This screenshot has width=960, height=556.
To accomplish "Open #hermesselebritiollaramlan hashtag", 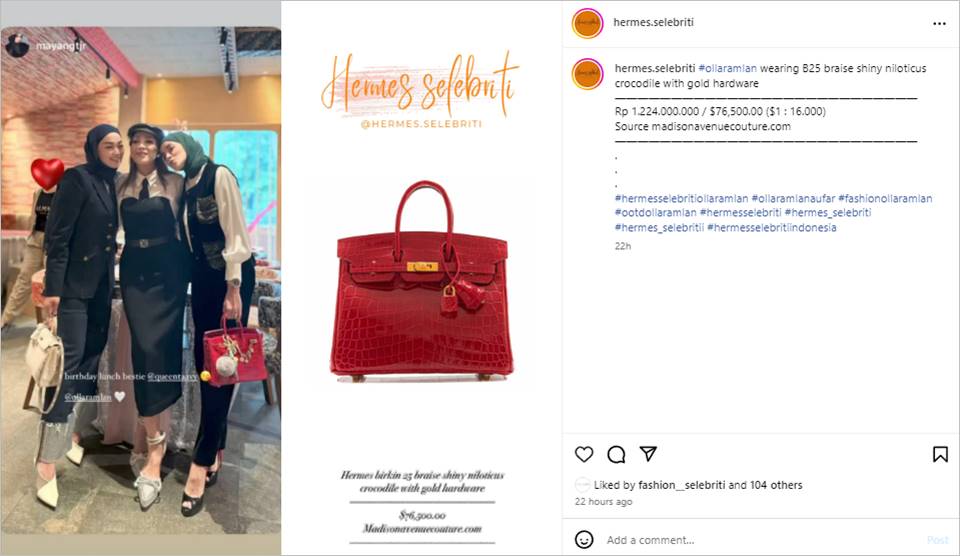I will click(x=681, y=198).
